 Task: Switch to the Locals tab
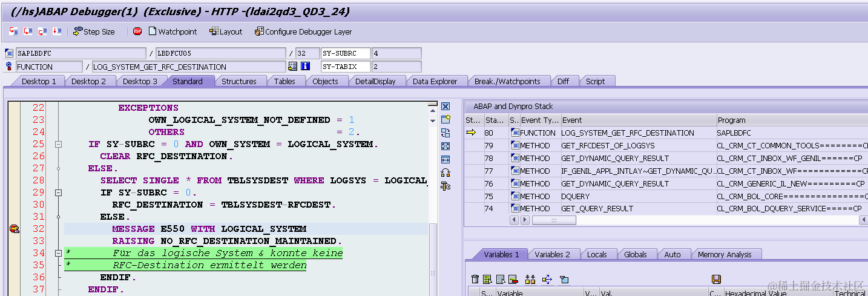pyautogui.click(x=597, y=254)
